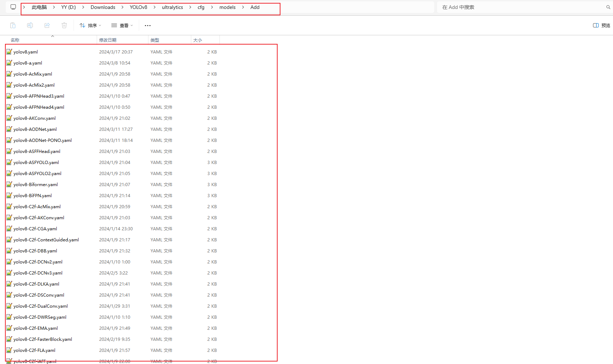Click file name yolov8-C2f-FLA.yaml
This screenshot has width=613, height=364.
point(34,350)
